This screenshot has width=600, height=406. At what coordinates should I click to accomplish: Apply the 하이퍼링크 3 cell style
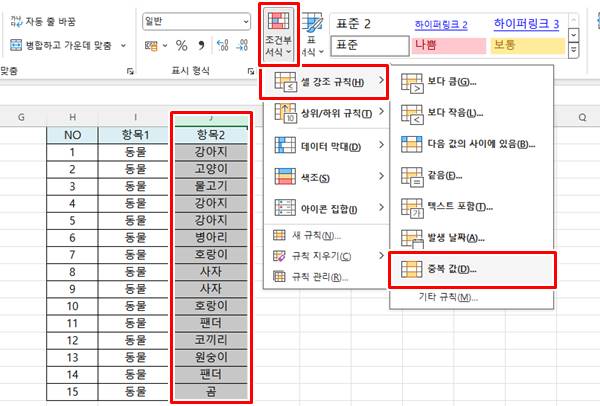pos(527,24)
